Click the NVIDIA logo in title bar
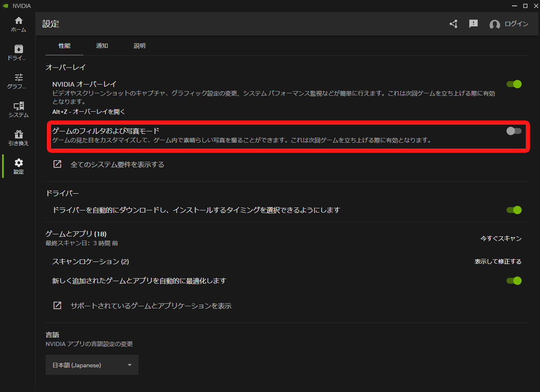 click(x=5, y=6)
